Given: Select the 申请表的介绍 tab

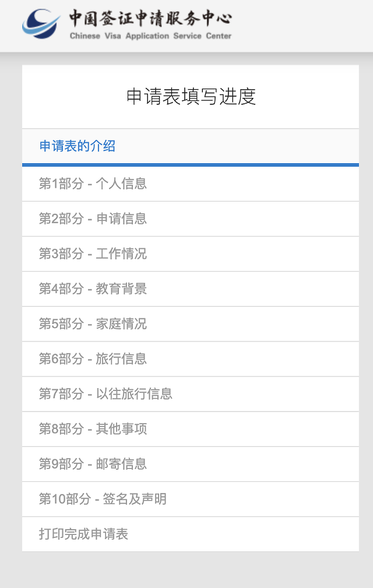Looking at the screenshot, I should coord(78,146).
